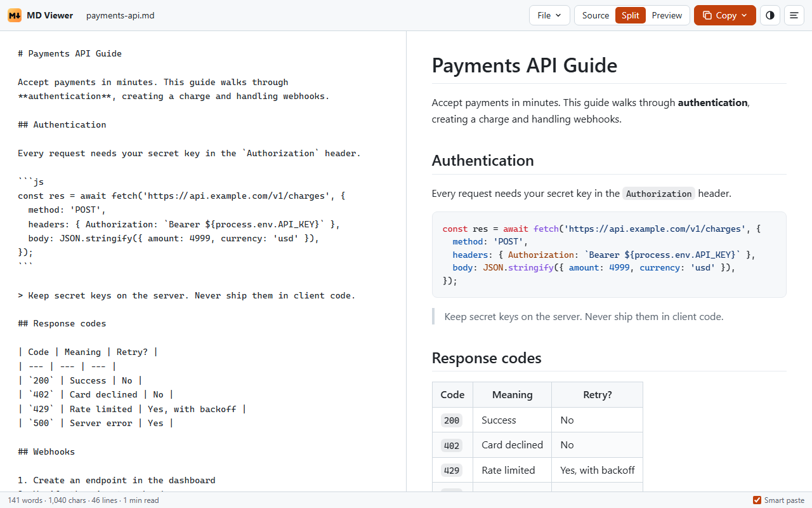Image resolution: width=812 pixels, height=508 pixels.
Task: Click the 'Yes, with backoff' cell in preview table
Action: pyautogui.click(x=598, y=471)
